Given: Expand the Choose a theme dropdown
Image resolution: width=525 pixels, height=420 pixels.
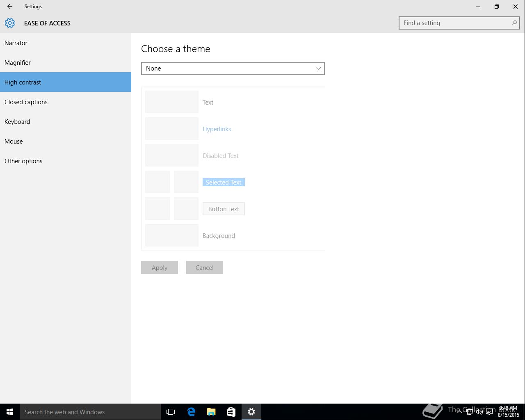Looking at the screenshot, I should click(233, 68).
